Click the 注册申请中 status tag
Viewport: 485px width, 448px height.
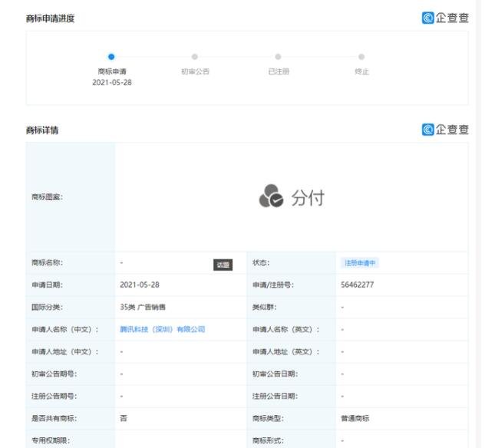click(360, 263)
